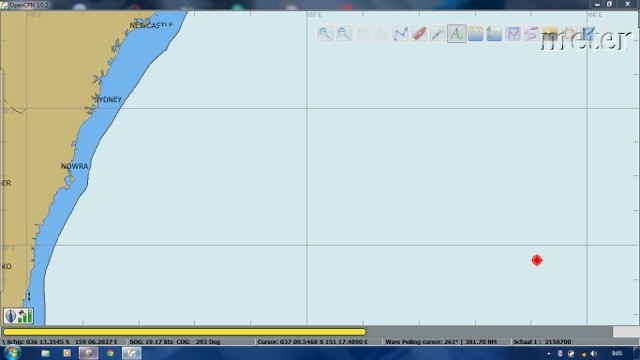Screen dimensions: 640x360
Task: Open the settings wrench toolbox
Action: click(438, 33)
